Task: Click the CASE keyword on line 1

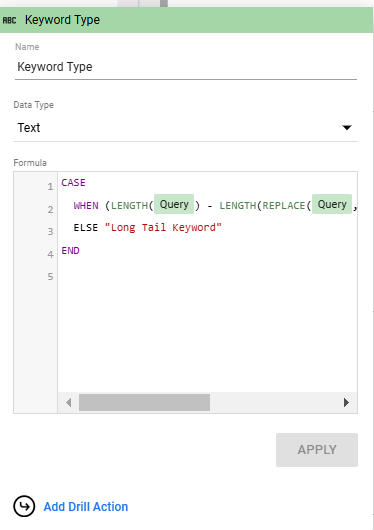Action: [73, 183]
